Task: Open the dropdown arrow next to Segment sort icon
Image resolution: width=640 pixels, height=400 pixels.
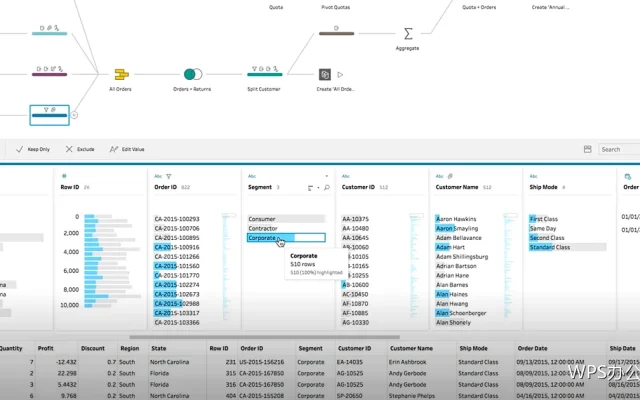Action: click(318, 188)
